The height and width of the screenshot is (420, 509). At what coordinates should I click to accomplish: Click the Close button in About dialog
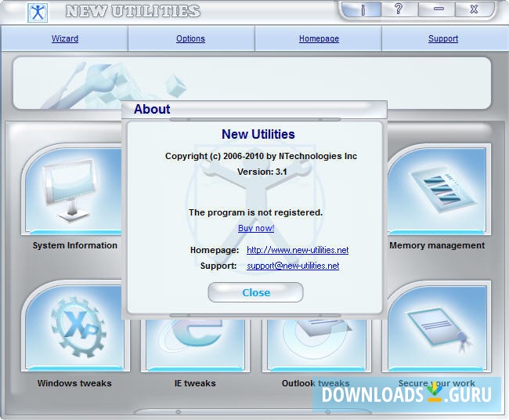[256, 292]
